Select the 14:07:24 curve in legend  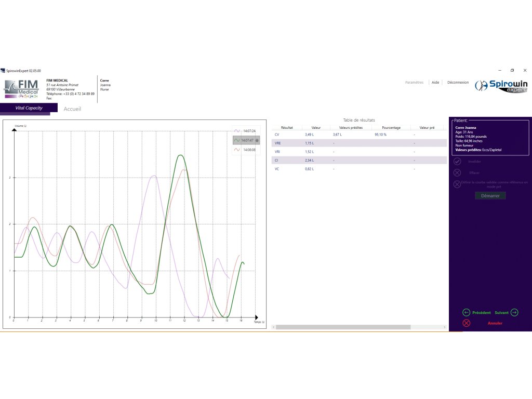[x=246, y=131]
